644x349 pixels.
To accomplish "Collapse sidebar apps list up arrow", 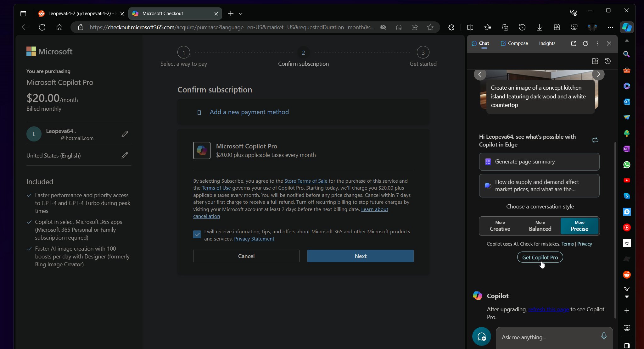I will [x=627, y=41].
